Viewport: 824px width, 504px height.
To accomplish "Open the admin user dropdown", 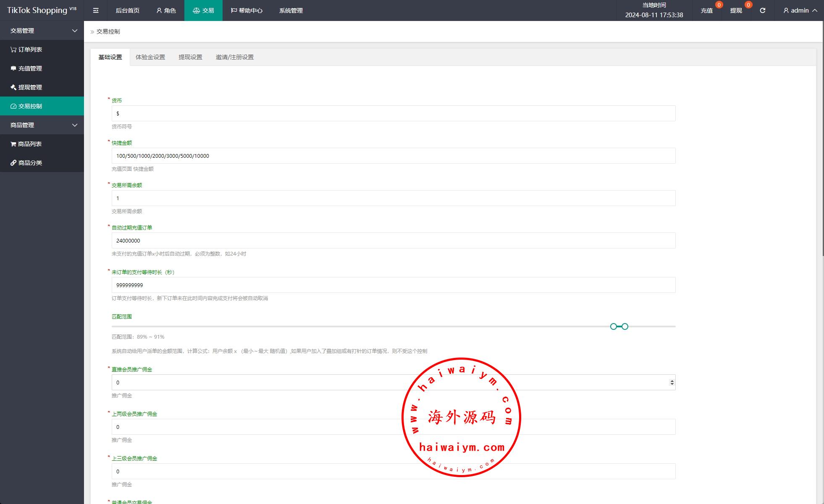I will pyautogui.click(x=800, y=10).
